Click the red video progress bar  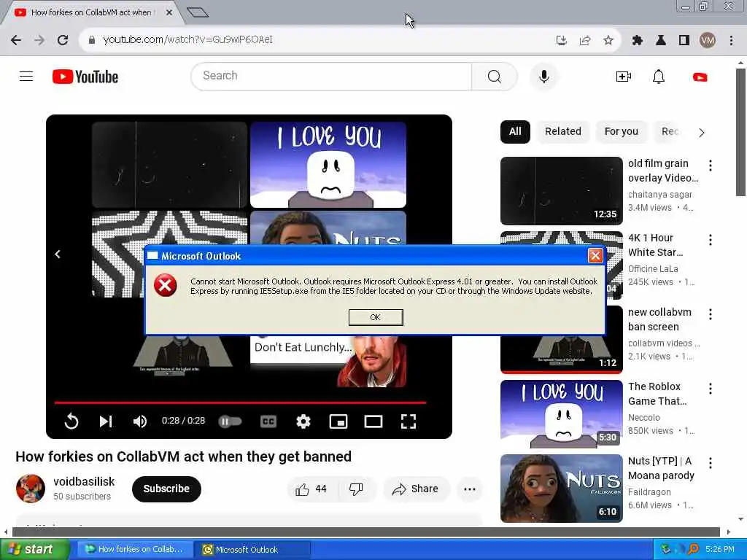[240, 402]
